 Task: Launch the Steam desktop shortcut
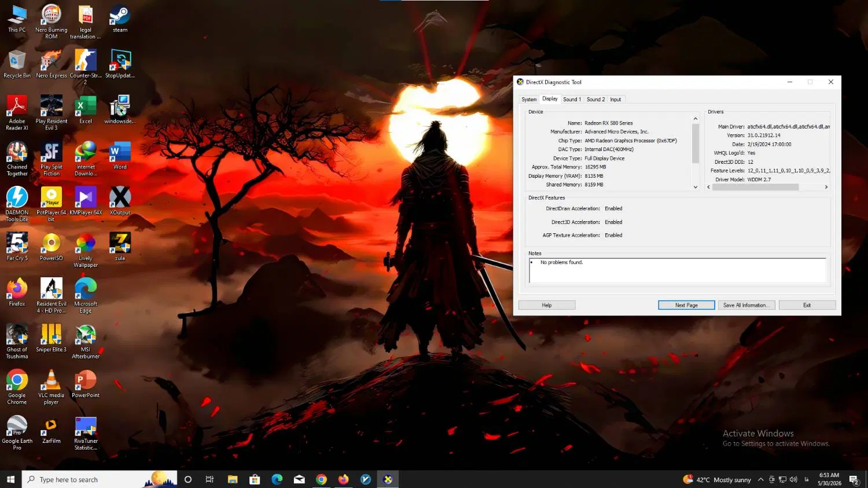120,19
